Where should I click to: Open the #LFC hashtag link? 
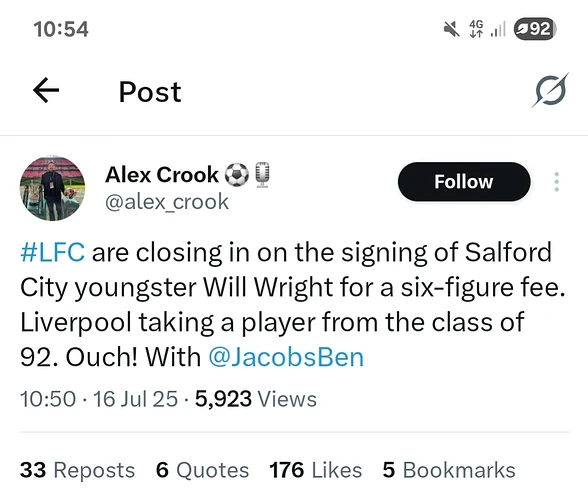click(52, 252)
